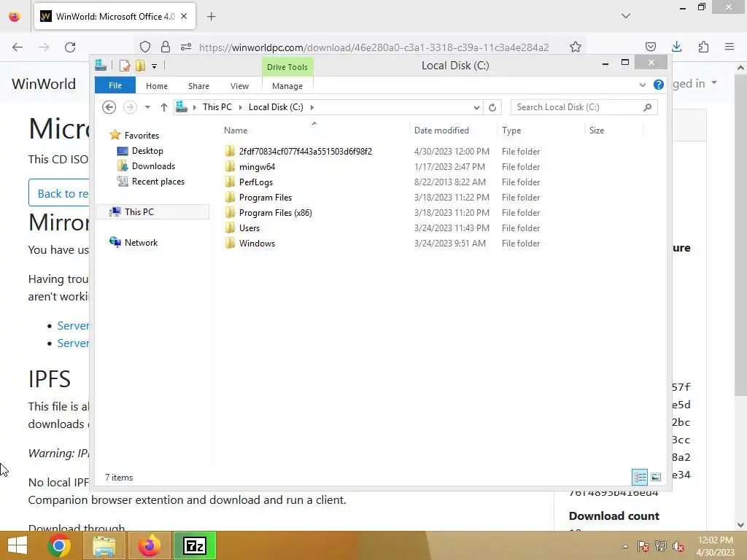Screen dimensions: 747x560
Task: Switch to the Share ribbon tab
Action: point(198,86)
